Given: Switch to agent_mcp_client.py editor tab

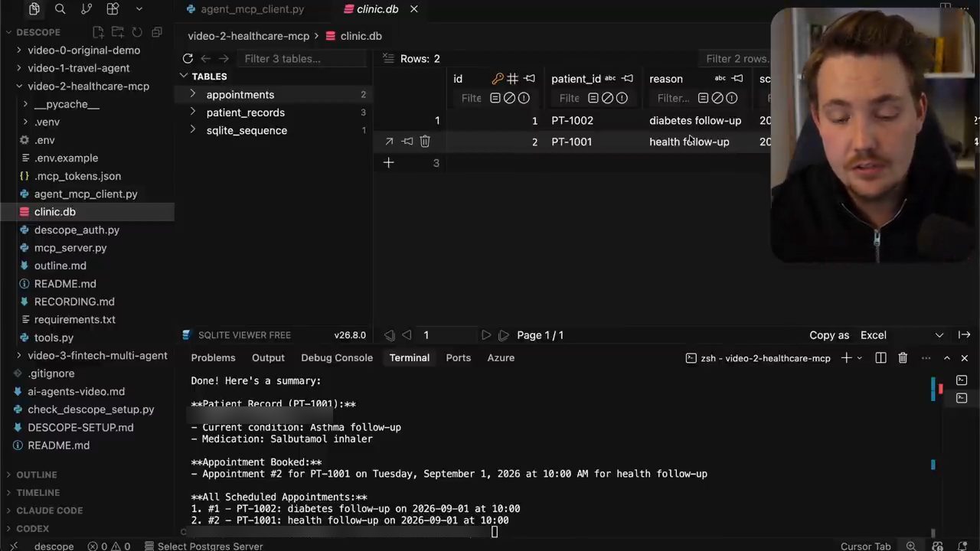Looking at the screenshot, I should point(252,9).
